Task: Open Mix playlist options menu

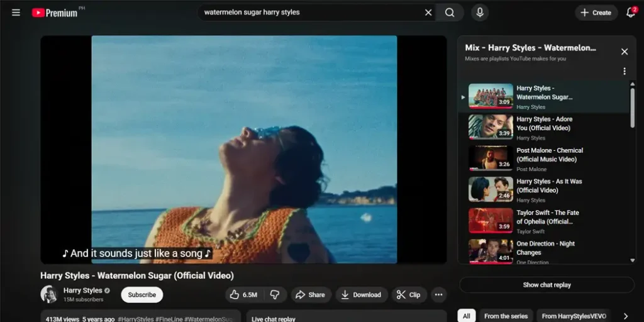Action: point(625,71)
